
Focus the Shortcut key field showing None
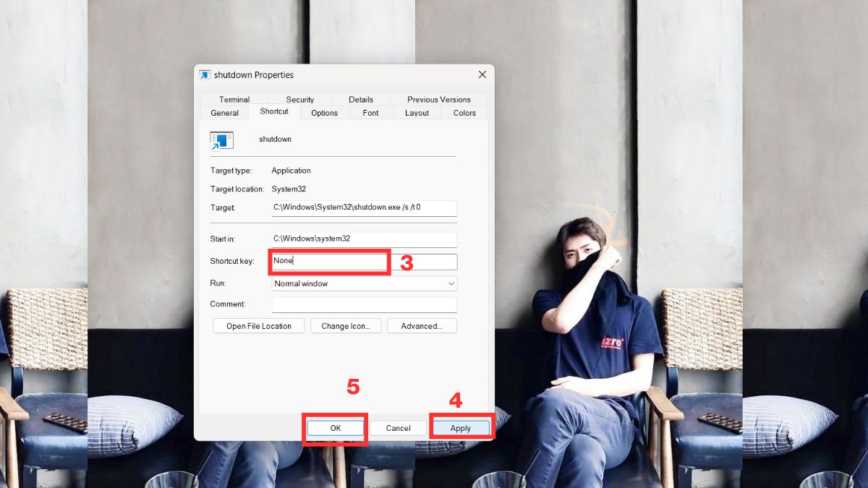click(365, 261)
